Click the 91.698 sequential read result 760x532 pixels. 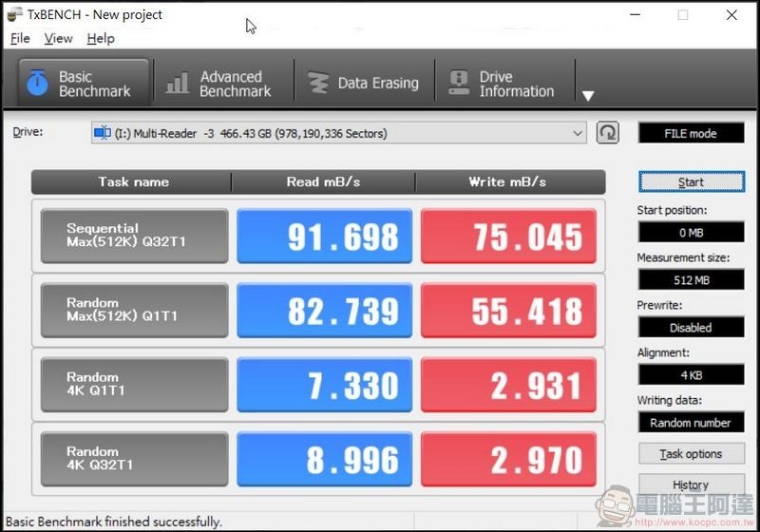tap(324, 236)
